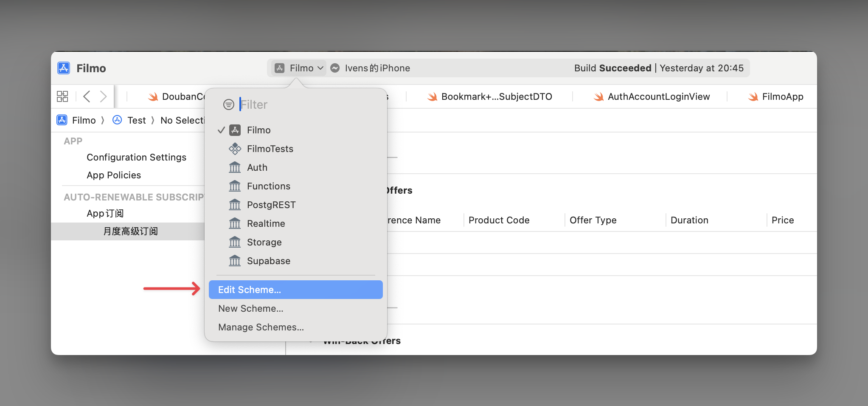Pick the Realtime scheme
This screenshot has width=868, height=406.
point(266,223)
